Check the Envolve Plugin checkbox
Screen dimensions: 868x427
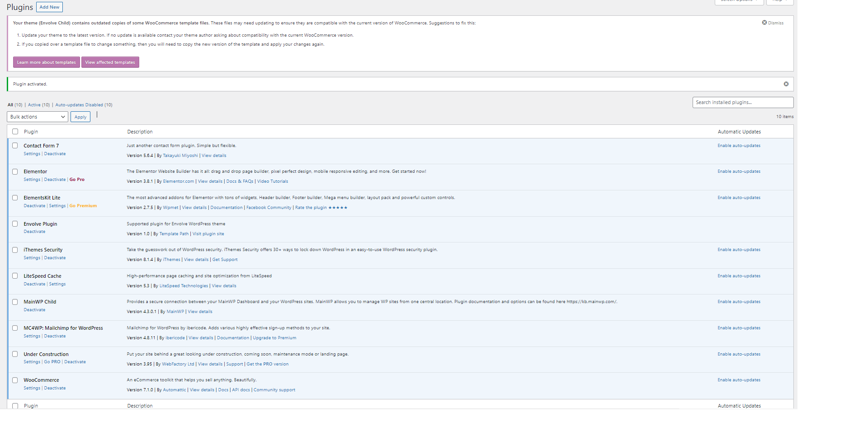pos(15,224)
